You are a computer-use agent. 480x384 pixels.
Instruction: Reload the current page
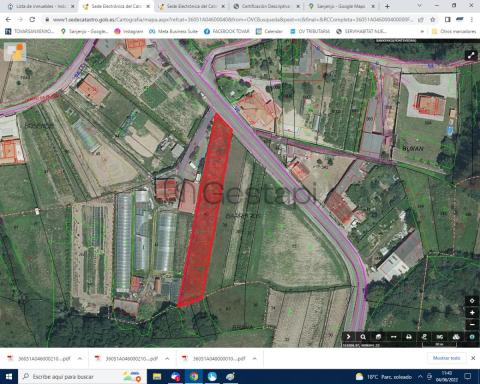(x=32, y=20)
